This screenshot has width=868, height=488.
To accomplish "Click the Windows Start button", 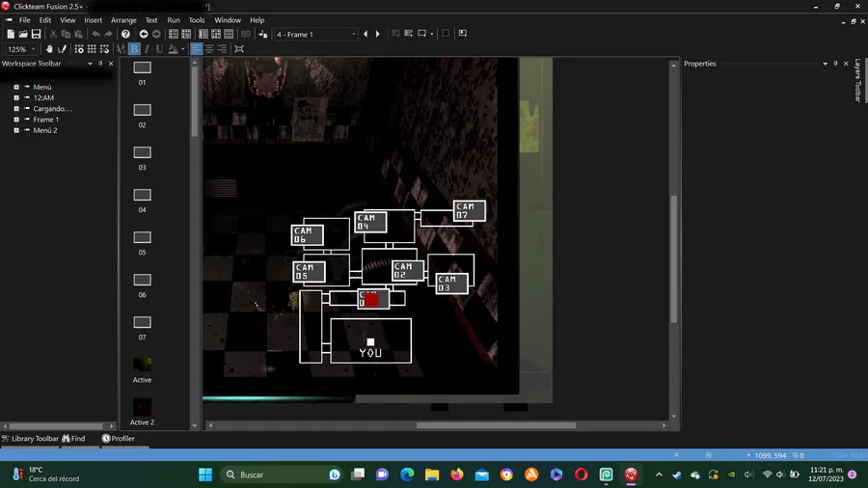I will (205, 474).
